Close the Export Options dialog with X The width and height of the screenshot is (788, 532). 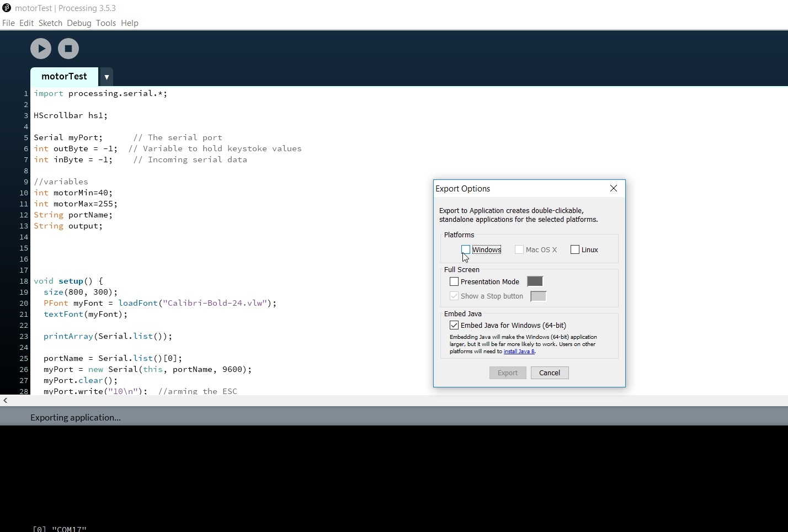click(614, 189)
